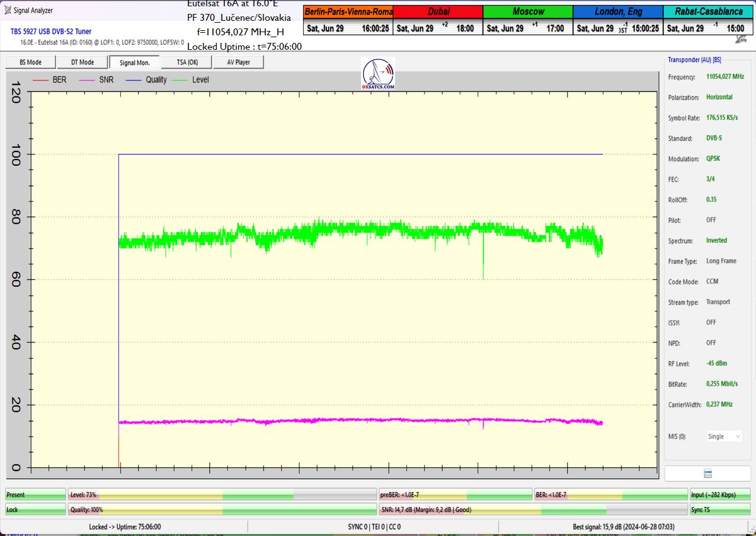Click the Sync TS status indicator
Viewport: 756px width, 536px height.
[x=720, y=510]
